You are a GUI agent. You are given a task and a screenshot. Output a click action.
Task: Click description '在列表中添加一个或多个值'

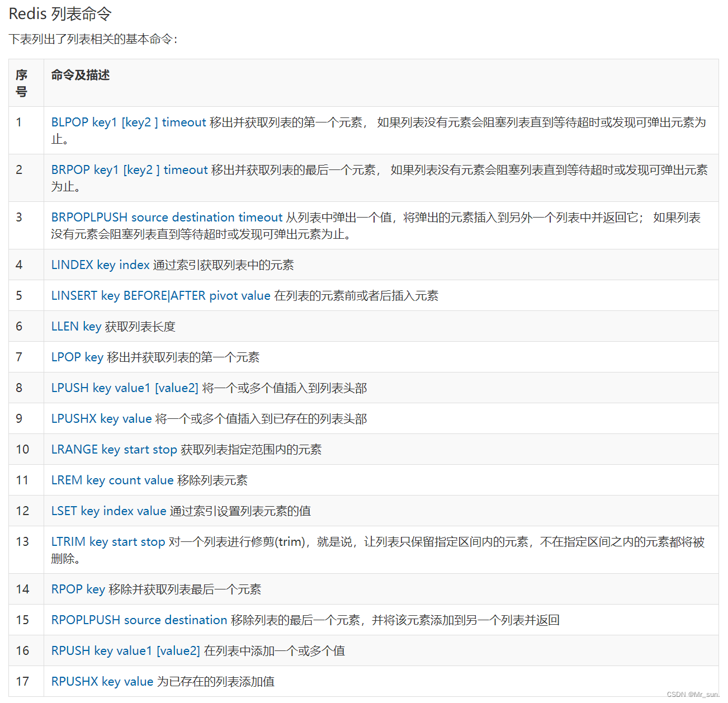coord(275,651)
